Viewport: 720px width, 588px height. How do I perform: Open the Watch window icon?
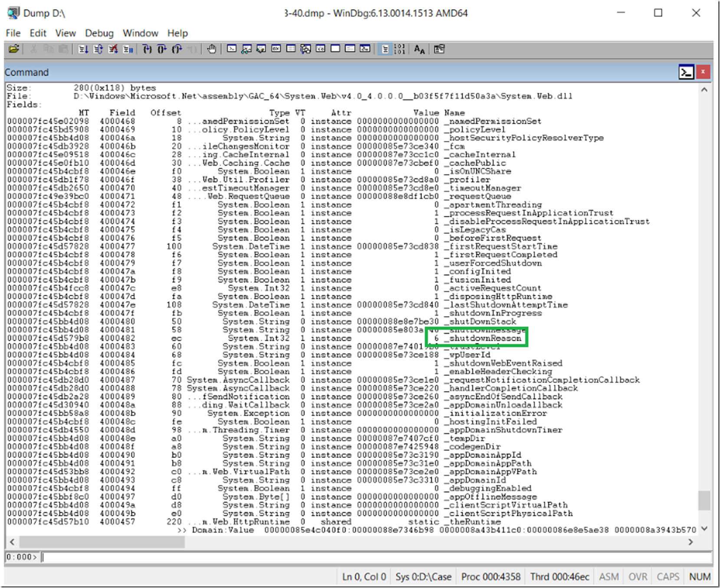click(x=247, y=49)
